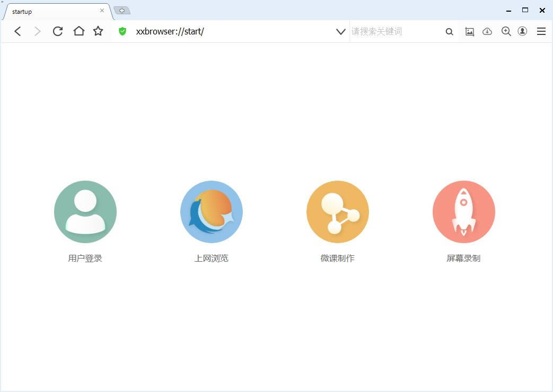The image size is (553, 392).
Task: Expand the address bar dropdown arrow
Action: 341,31
